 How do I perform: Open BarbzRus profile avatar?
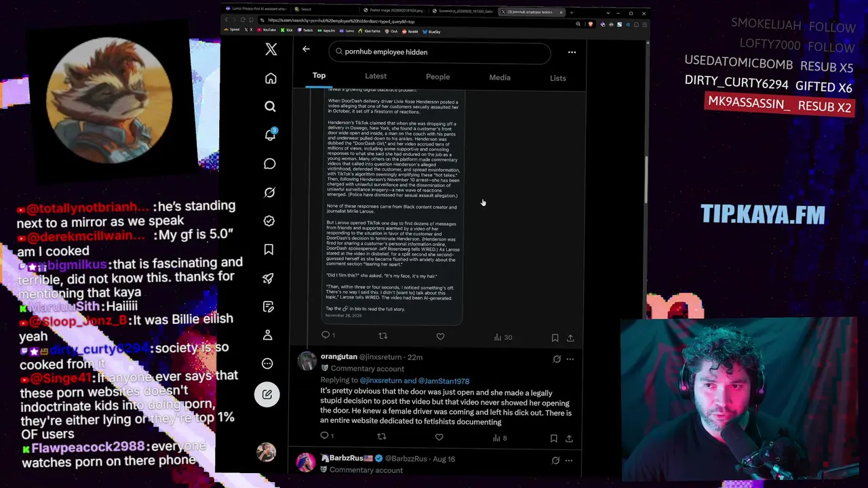[305, 462]
